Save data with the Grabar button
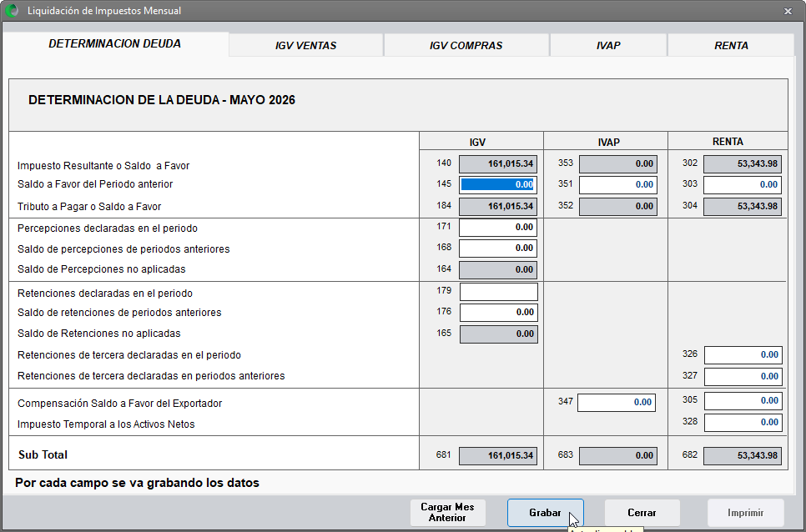Viewport: 806px width, 532px height. pyautogui.click(x=545, y=513)
